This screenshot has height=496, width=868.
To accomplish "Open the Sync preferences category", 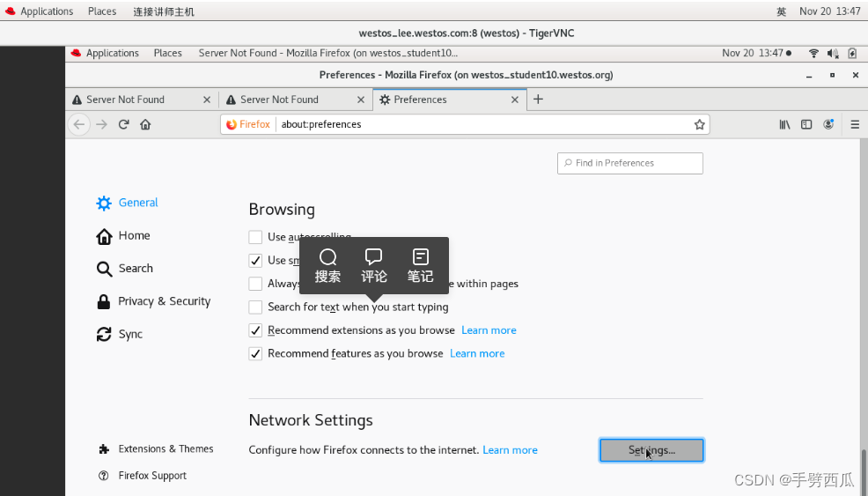I will pyautogui.click(x=120, y=334).
